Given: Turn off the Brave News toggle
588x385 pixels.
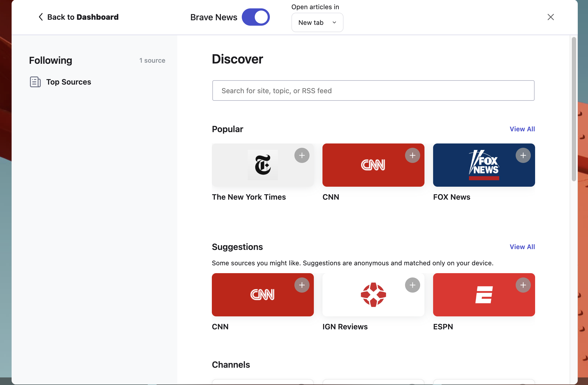Looking at the screenshot, I should coord(256,17).
